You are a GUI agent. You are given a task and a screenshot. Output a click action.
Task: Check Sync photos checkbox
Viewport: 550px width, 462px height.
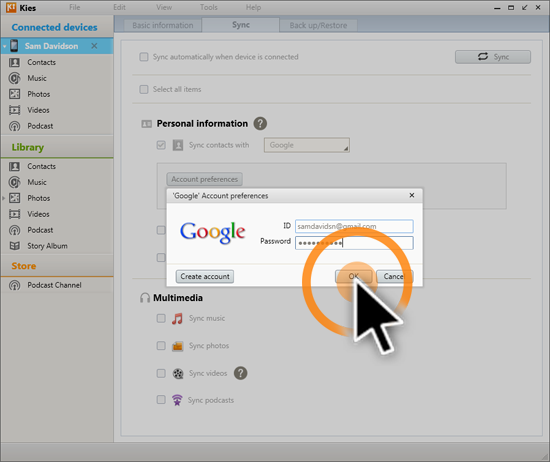point(161,346)
